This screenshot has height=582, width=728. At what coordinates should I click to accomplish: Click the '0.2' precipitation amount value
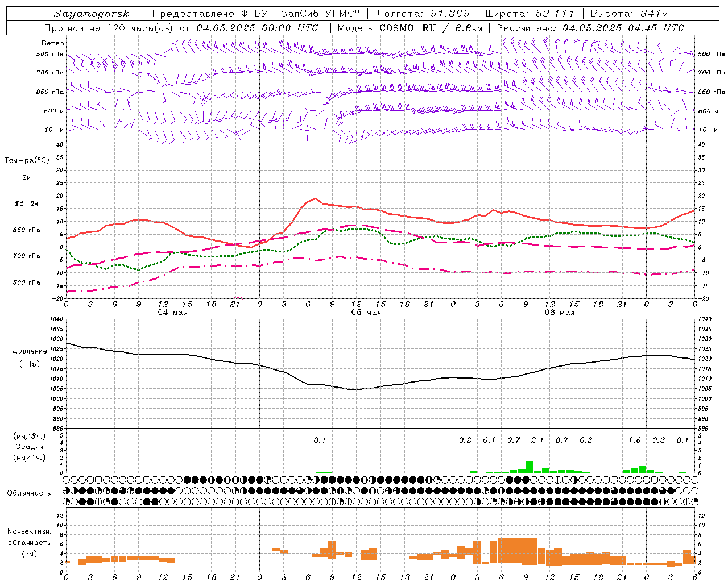click(x=465, y=440)
